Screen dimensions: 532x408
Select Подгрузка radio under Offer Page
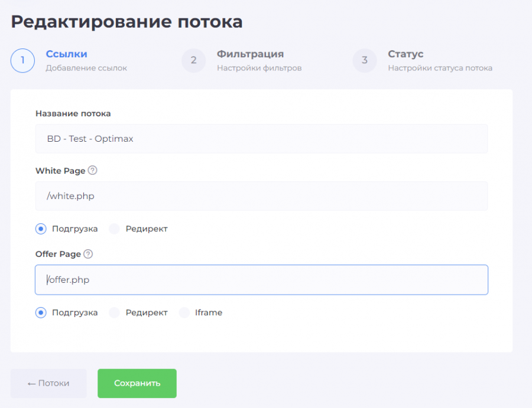point(41,312)
